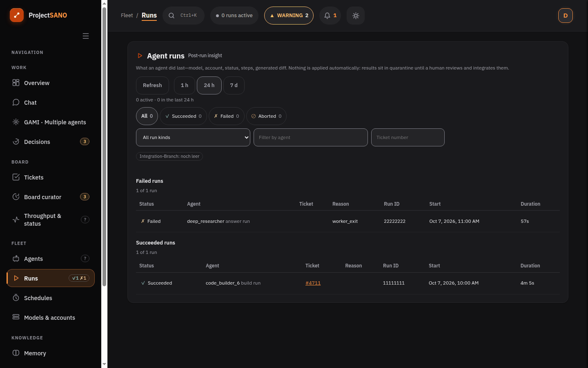Click the help badge next to Agents
Viewport: 588px width, 368px height.
[x=85, y=258]
